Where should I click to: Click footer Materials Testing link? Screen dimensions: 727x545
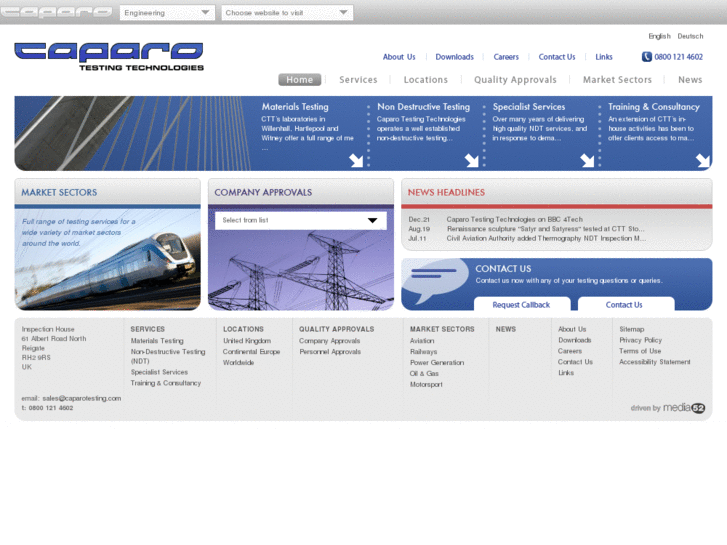coord(157,341)
